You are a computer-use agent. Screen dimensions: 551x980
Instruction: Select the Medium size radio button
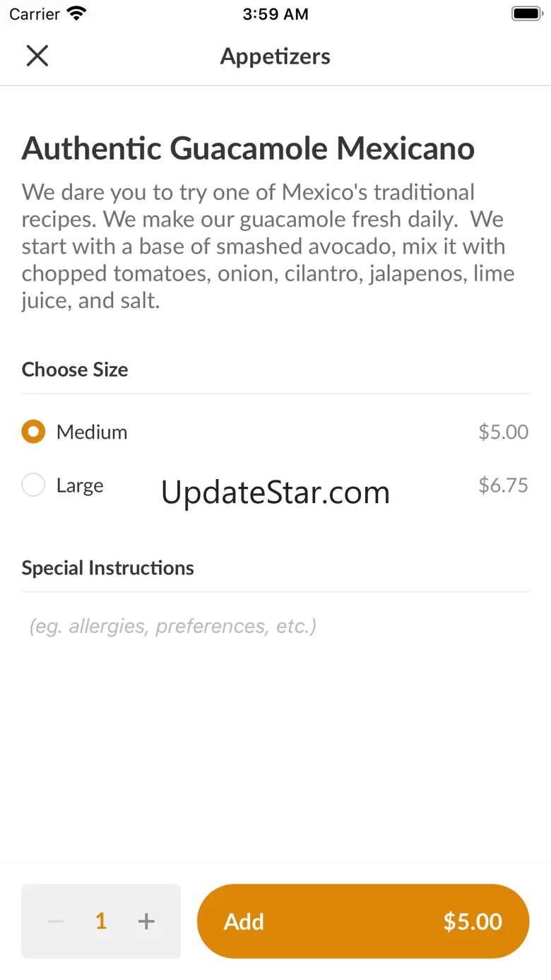pyautogui.click(x=33, y=432)
